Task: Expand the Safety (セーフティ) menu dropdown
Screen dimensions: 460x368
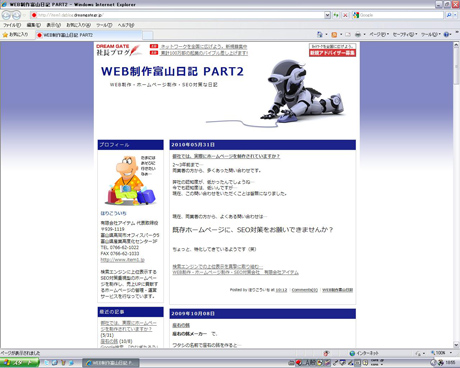Action: click(405, 34)
